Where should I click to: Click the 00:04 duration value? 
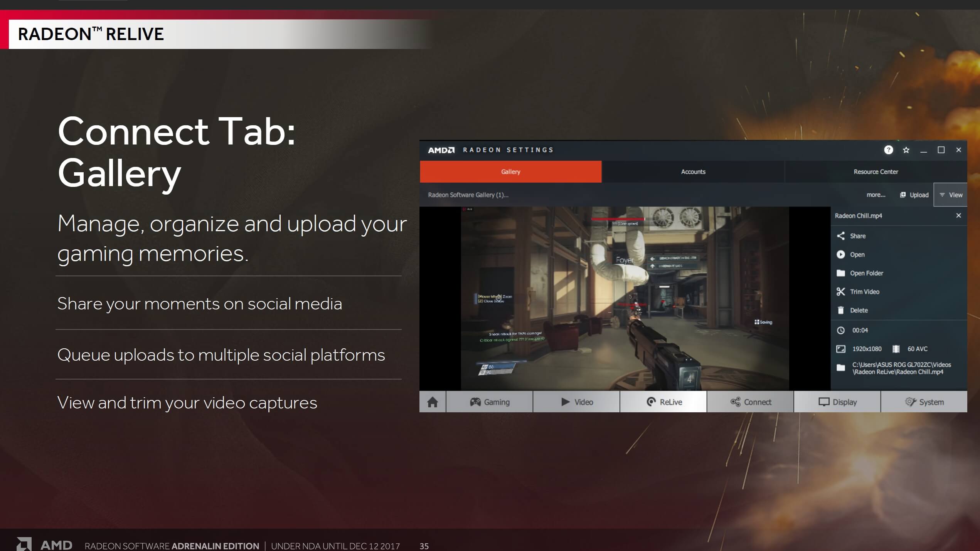pyautogui.click(x=860, y=330)
